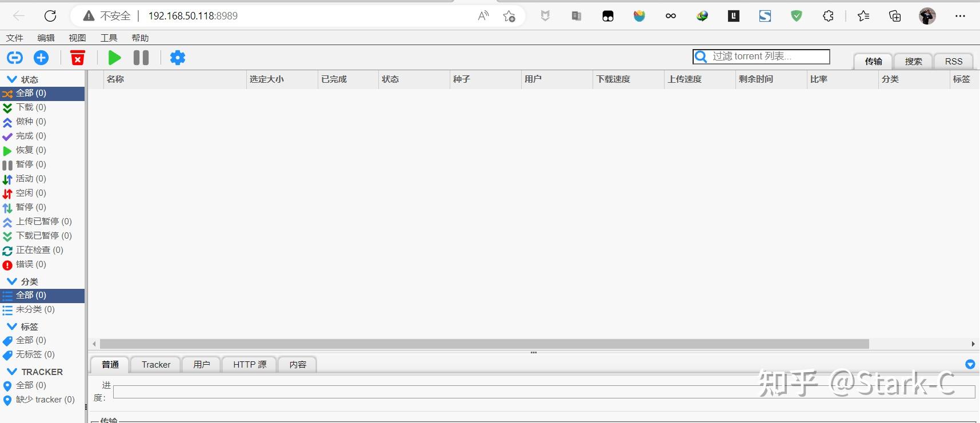Screen dimensions: 980x423
Task: Select the 用户 details tab
Action: pos(201,364)
